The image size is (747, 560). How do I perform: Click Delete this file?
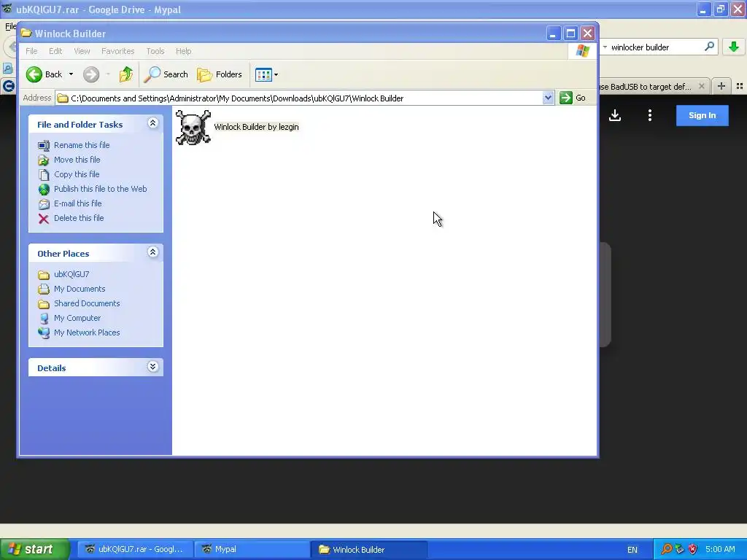click(x=79, y=218)
